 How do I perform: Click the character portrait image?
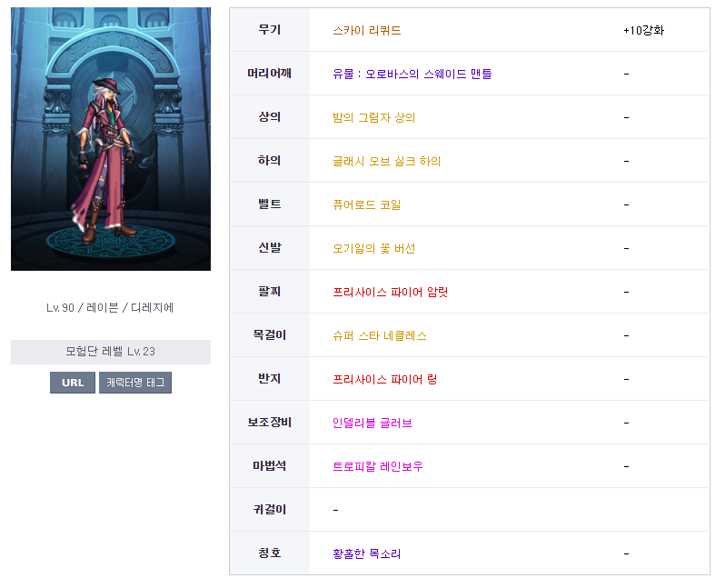coord(111,139)
